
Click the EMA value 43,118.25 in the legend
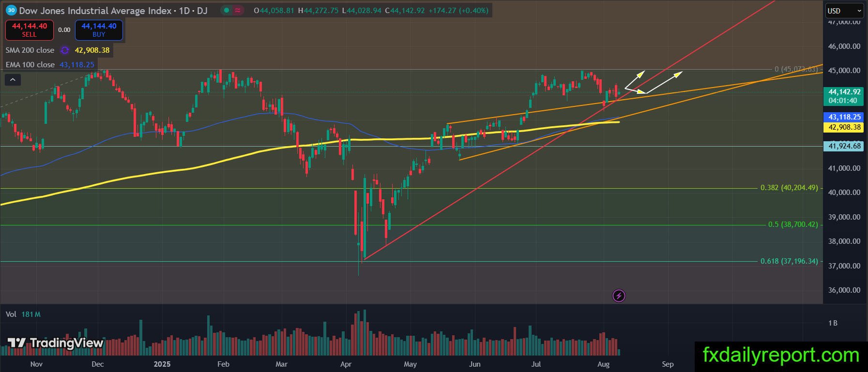tap(77, 65)
